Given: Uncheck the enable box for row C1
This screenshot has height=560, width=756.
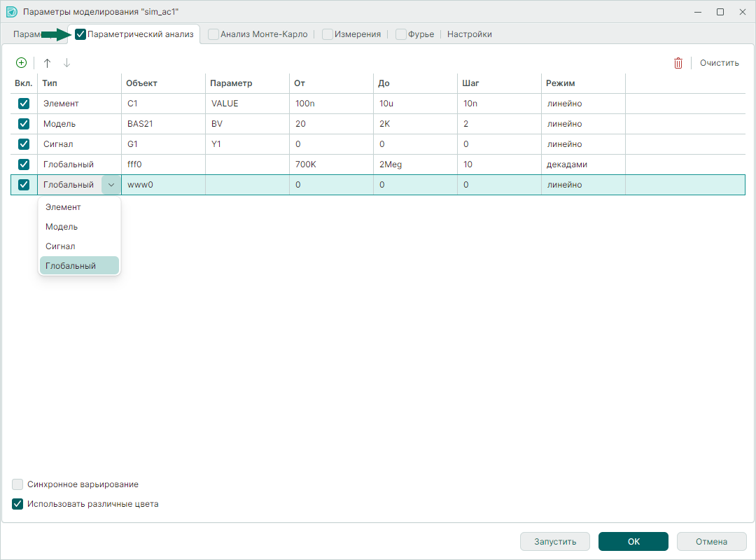Looking at the screenshot, I should coord(24,104).
